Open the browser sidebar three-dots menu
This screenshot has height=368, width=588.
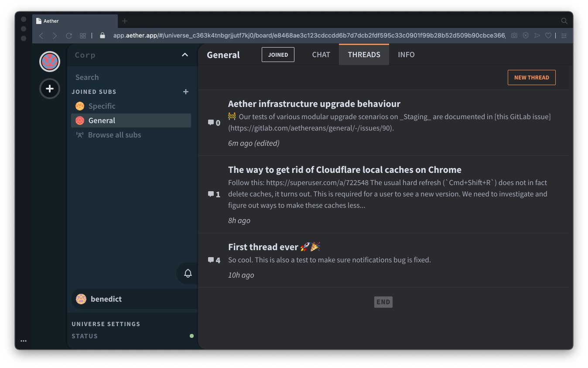coord(24,341)
